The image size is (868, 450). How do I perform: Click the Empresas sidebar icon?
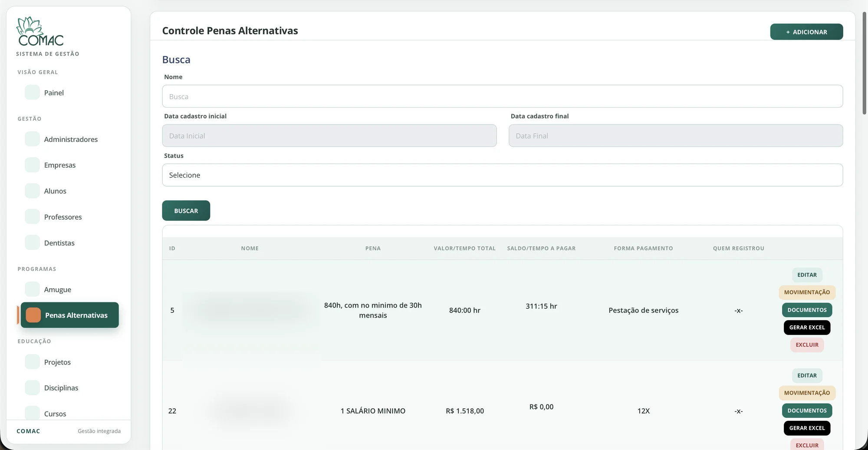pos(32,165)
